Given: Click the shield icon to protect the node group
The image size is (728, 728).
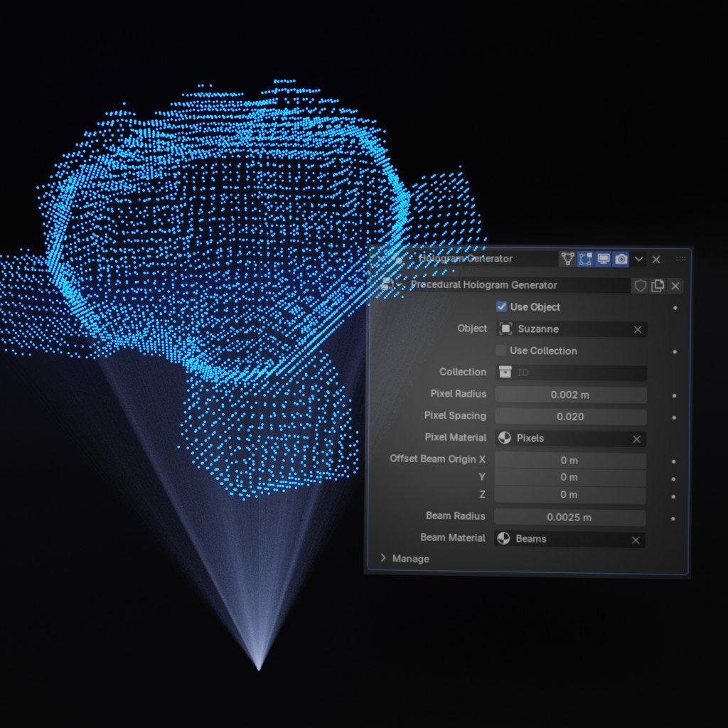Looking at the screenshot, I should [x=641, y=285].
